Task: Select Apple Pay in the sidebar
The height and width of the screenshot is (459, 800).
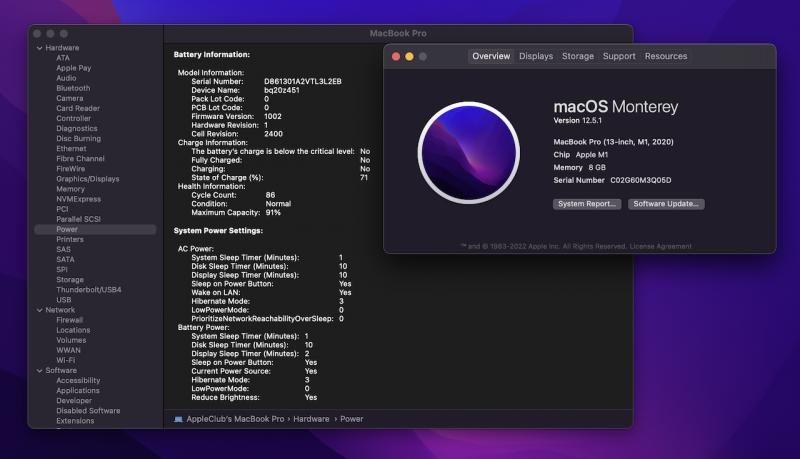Action: coord(73,68)
